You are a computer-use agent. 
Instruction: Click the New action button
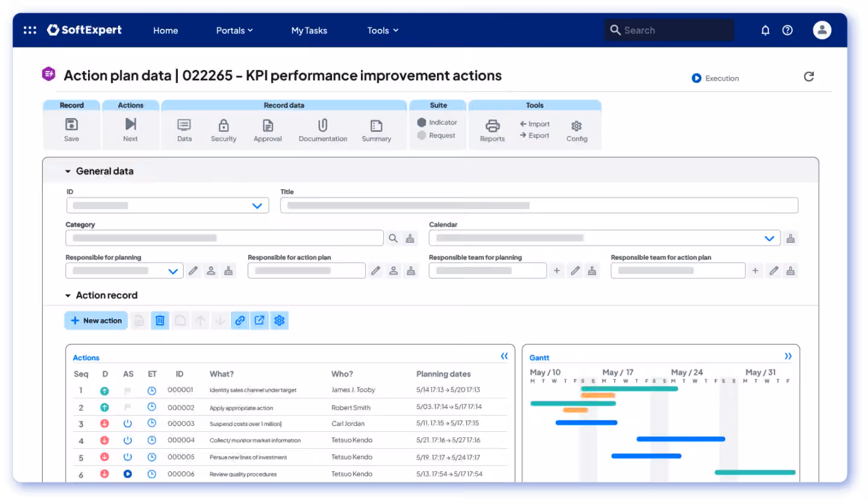click(x=96, y=320)
